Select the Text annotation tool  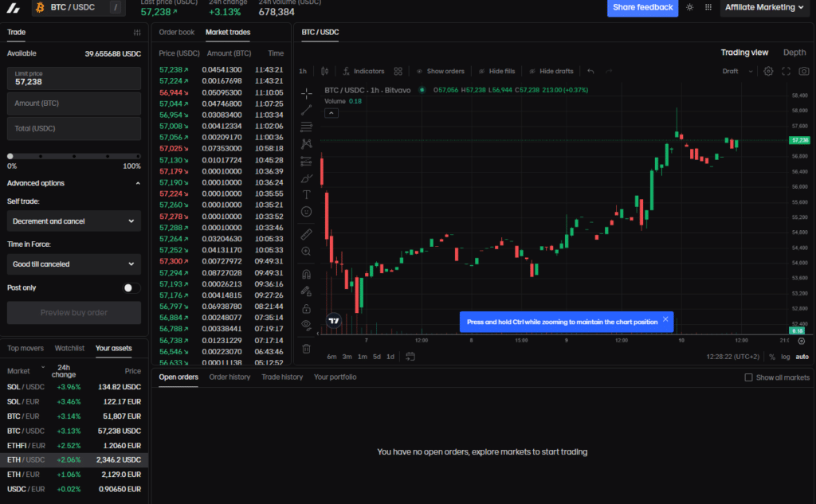[x=307, y=194]
